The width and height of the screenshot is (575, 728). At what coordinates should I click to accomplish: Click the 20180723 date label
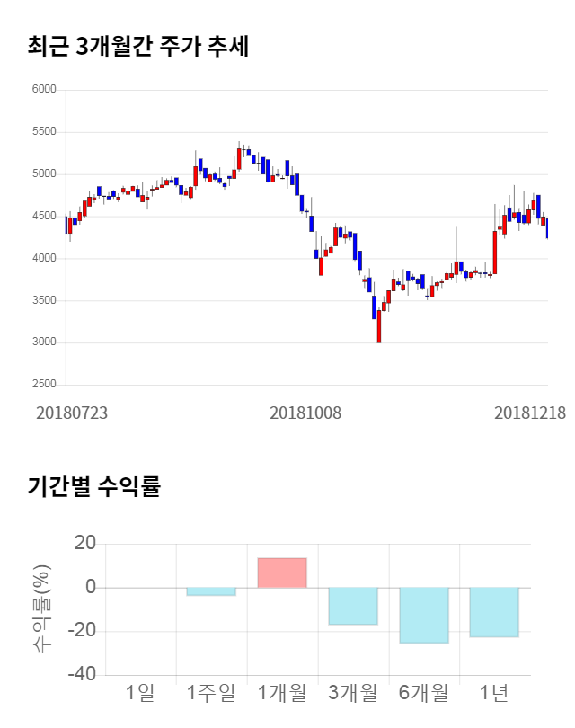point(72,412)
